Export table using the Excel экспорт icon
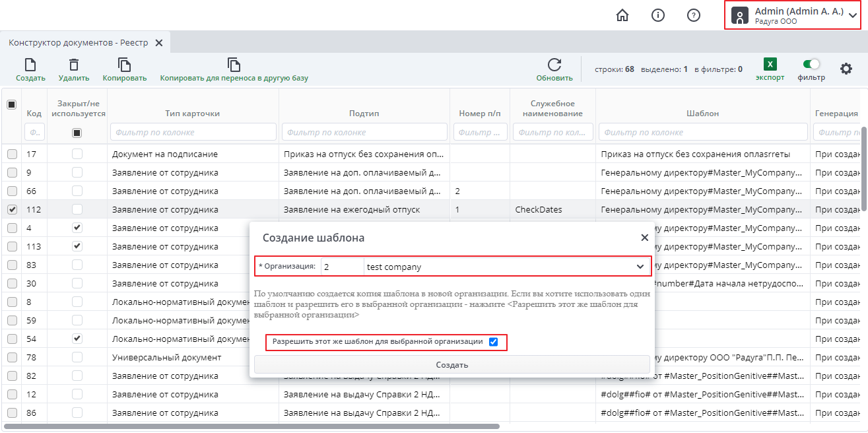The image size is (868, 433). coord(770,65)
